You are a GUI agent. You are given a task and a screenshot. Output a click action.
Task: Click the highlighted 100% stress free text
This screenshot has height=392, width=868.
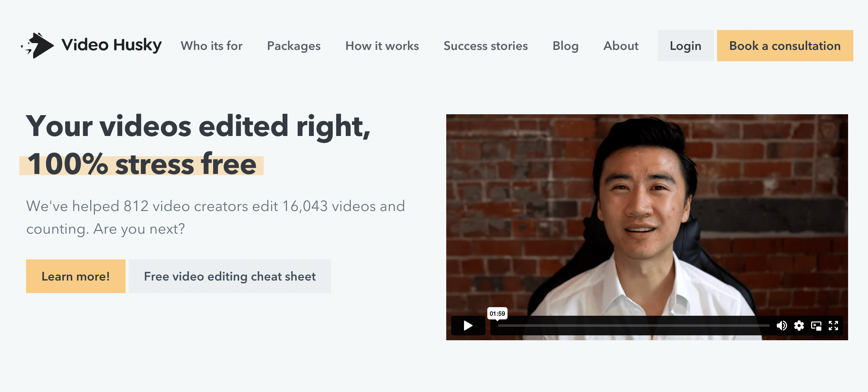pyautogui.click(x=142, y=164)
